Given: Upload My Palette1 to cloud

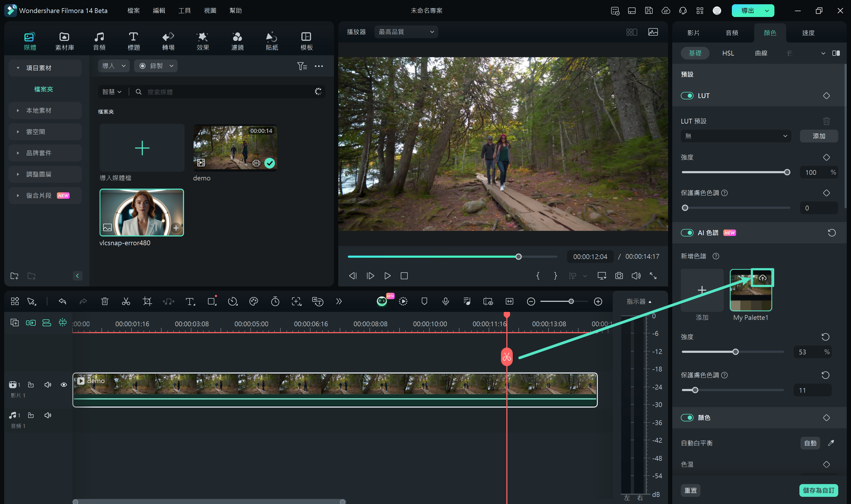Looking at the screenshot, I should point(763,278).
